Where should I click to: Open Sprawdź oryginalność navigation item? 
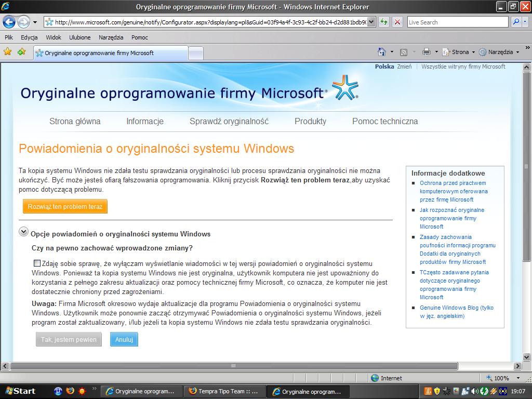click(x=229, y=121)
